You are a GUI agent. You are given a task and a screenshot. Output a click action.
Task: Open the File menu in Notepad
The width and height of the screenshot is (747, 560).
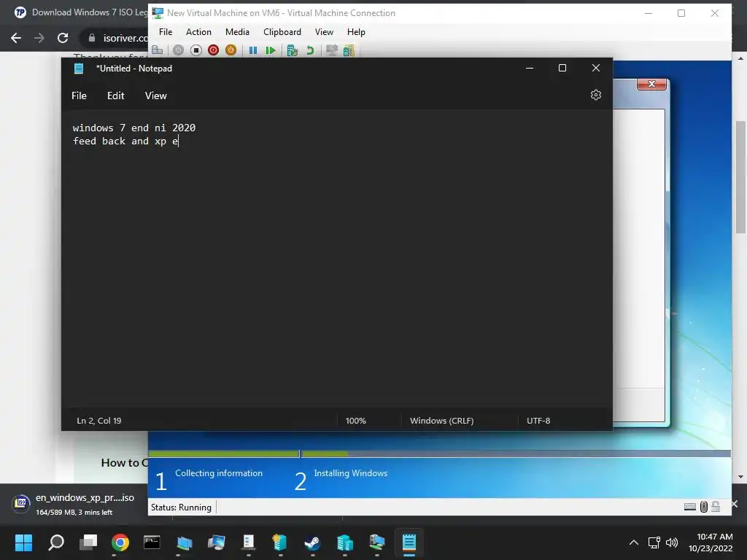tap(79, 96)
